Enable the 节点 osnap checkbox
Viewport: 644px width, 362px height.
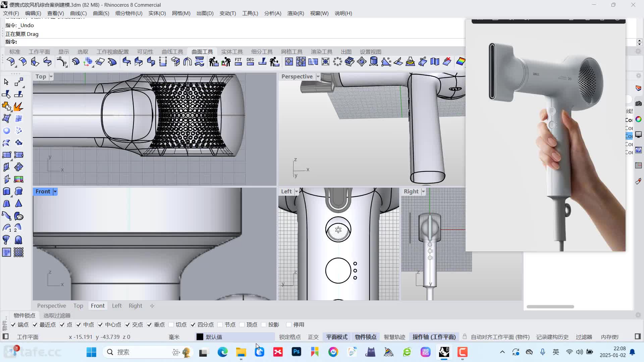click(220, 324)
